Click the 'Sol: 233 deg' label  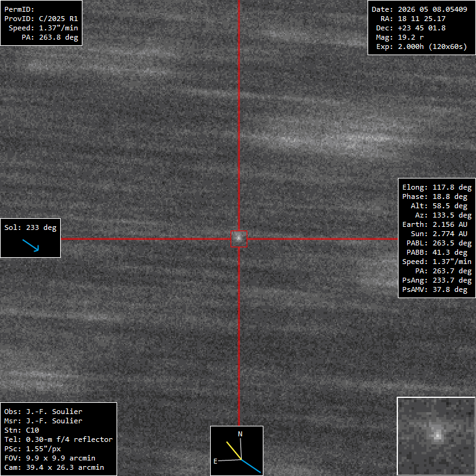coord(30,227)
